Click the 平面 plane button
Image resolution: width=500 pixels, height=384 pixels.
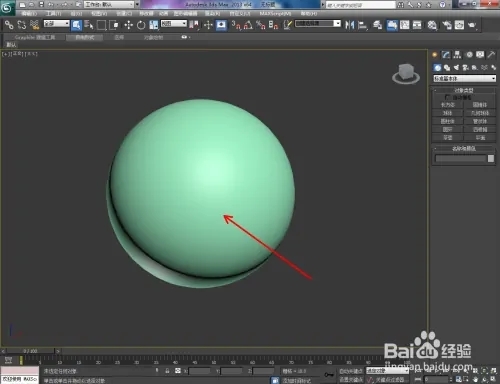(480, 137)
